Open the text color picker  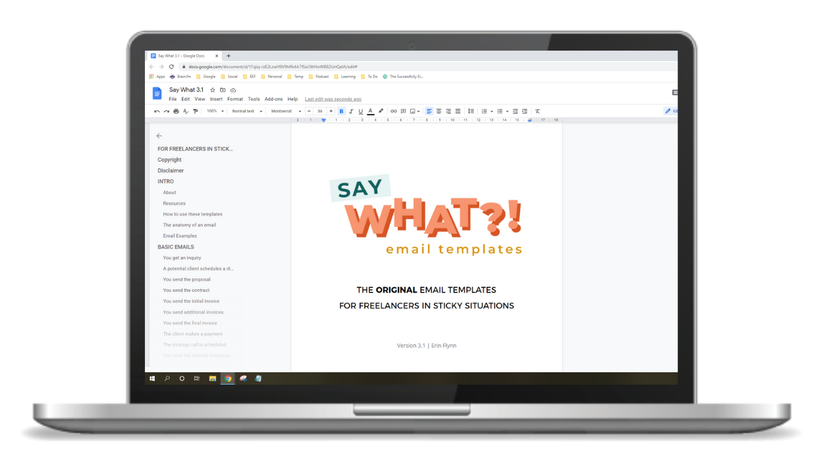pos(371,111)
